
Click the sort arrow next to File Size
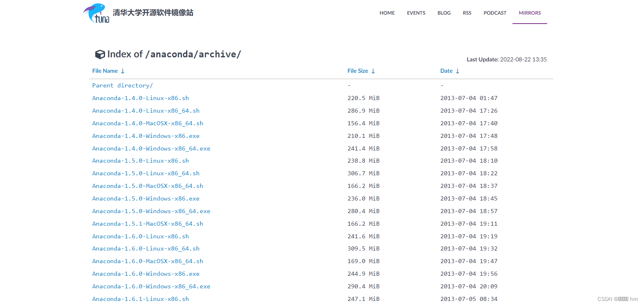[373, 71]
